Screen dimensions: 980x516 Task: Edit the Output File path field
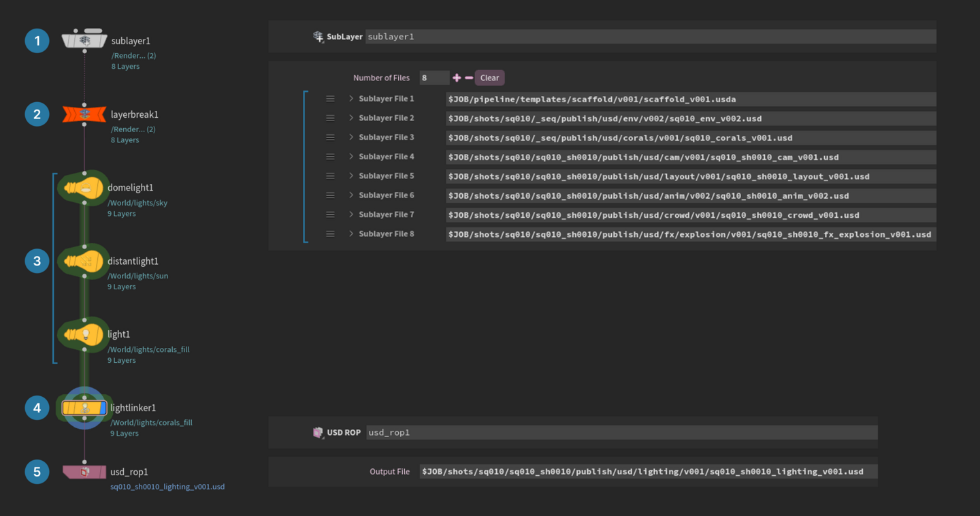coord(649,471)
